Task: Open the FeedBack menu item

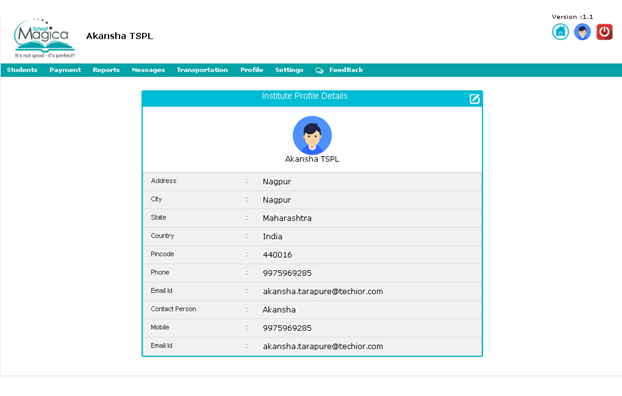Action: coord(346,70)
